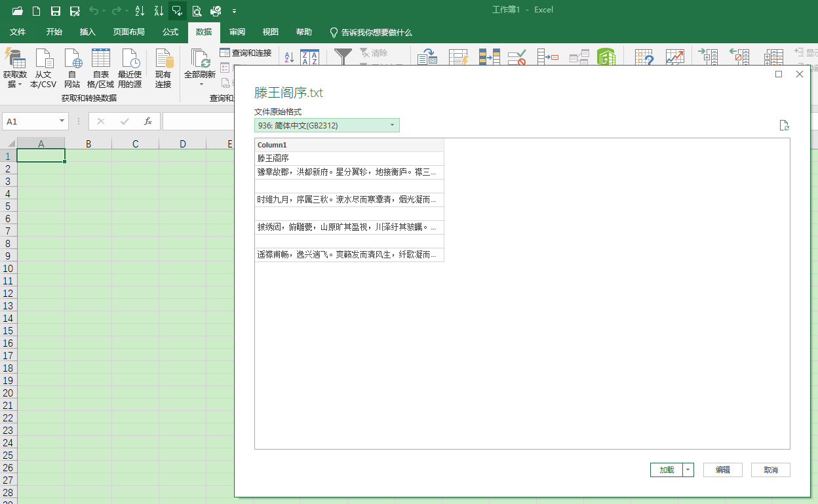The image size is (818, 504).
Task: Open the 帮助 (Help) tab
Action: click(303, 32)
